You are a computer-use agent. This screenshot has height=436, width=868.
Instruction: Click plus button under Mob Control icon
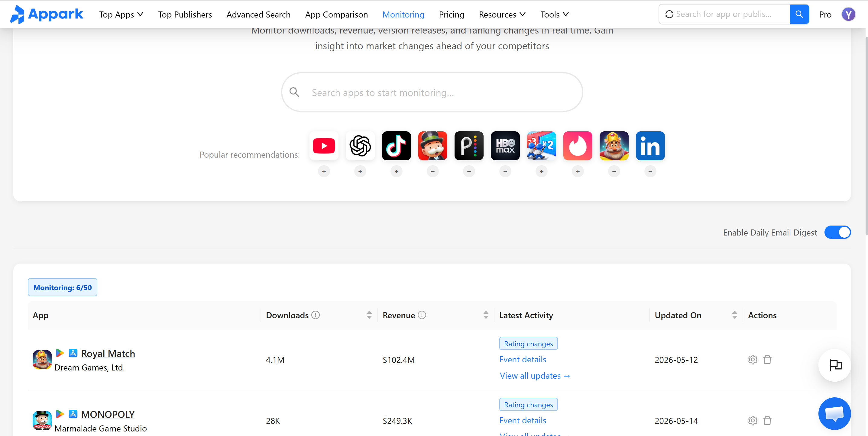point(542,172)
